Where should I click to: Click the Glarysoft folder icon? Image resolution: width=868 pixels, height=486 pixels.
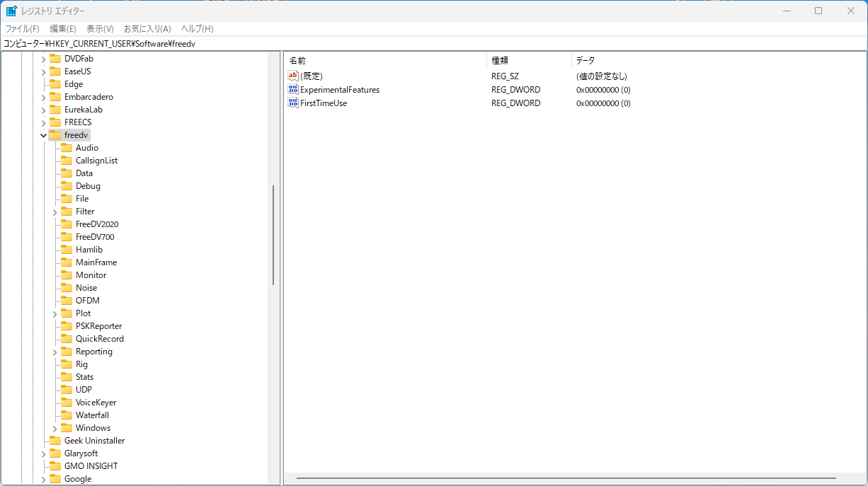[x=55, y=453]
